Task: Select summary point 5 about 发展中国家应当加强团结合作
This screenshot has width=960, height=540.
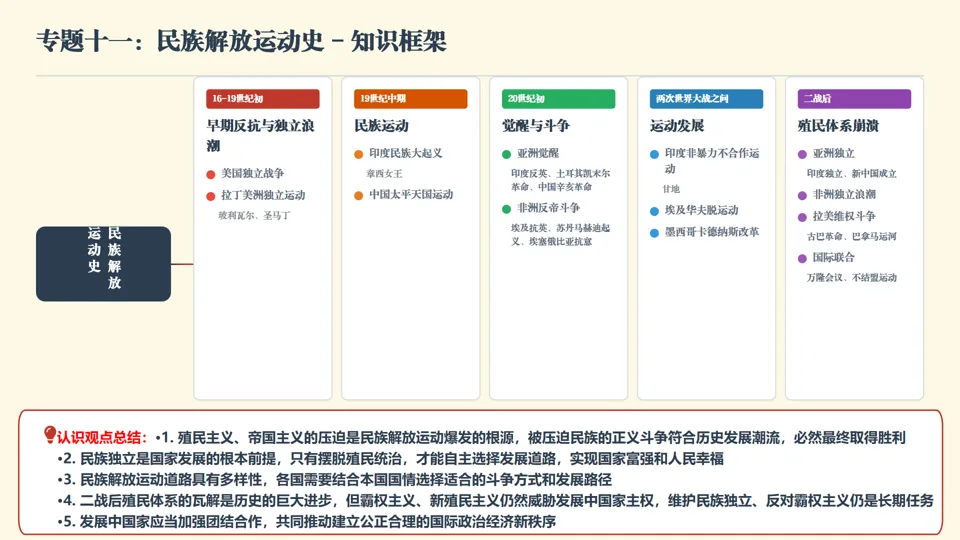Action: point(307,522)
